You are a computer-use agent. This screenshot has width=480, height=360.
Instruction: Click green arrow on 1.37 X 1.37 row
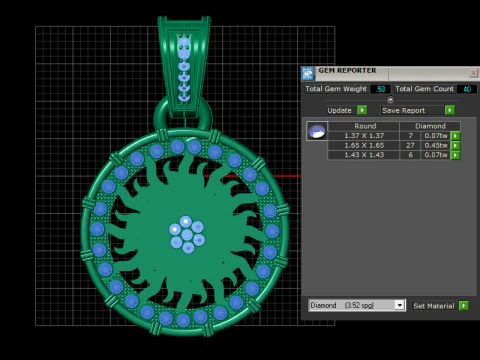pyautogui.click(x=455, y=136)
